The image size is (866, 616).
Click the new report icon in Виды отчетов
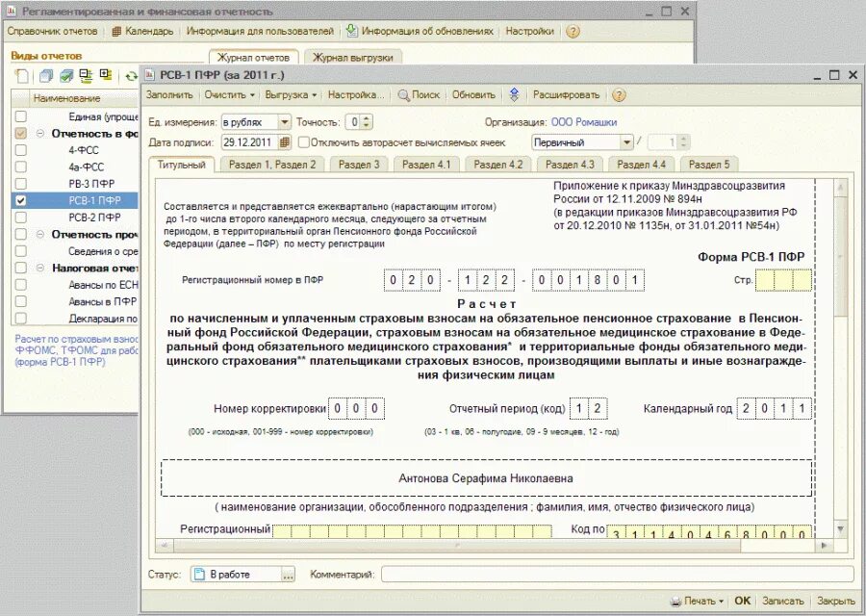point(21,76)
